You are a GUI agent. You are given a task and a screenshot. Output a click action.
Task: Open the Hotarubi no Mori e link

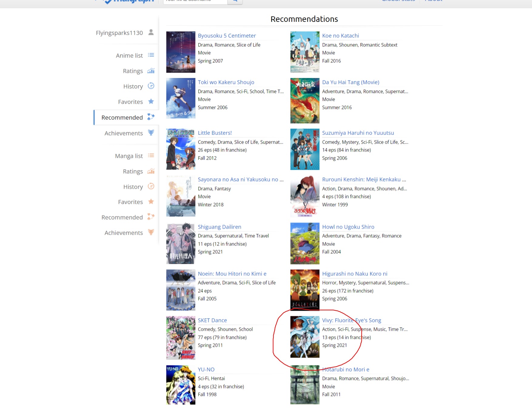click(x=346, y=370)
